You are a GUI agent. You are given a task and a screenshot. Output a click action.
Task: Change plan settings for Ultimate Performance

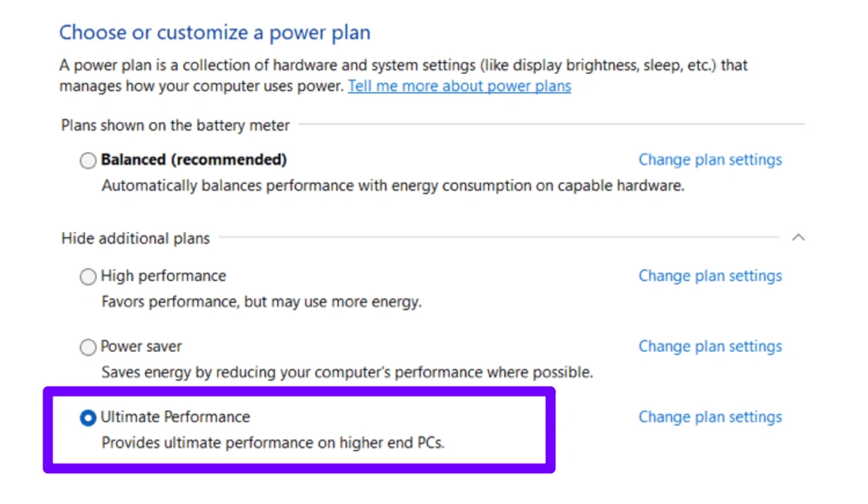(x=710, y=417)
